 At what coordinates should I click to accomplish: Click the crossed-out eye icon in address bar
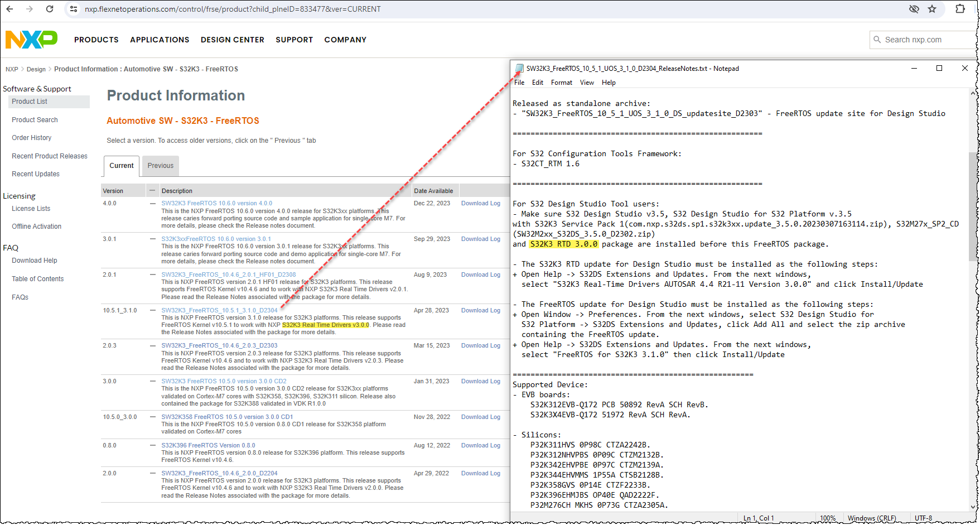pyautogui.click(x=914, y=9)
